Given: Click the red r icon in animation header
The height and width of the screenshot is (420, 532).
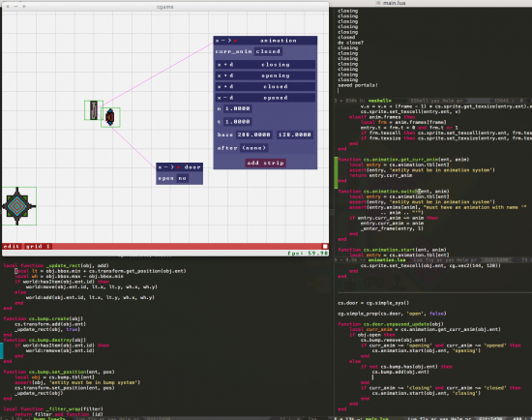Looking at the screenshot, I should [235, 41].
